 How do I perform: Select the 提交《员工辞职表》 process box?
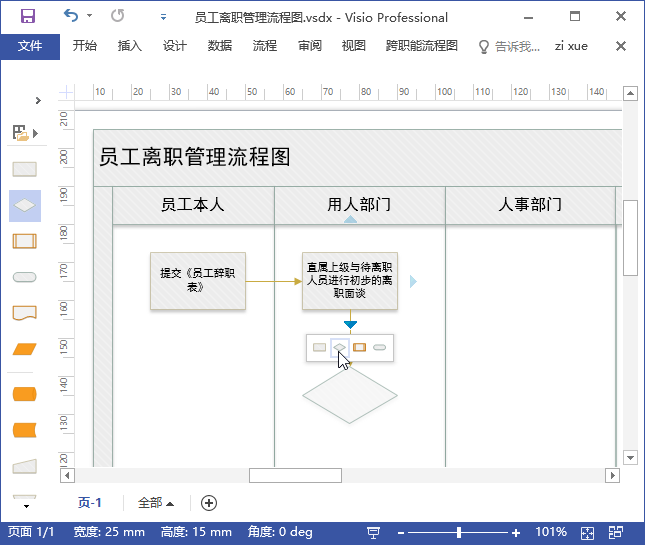click(198, 281)
